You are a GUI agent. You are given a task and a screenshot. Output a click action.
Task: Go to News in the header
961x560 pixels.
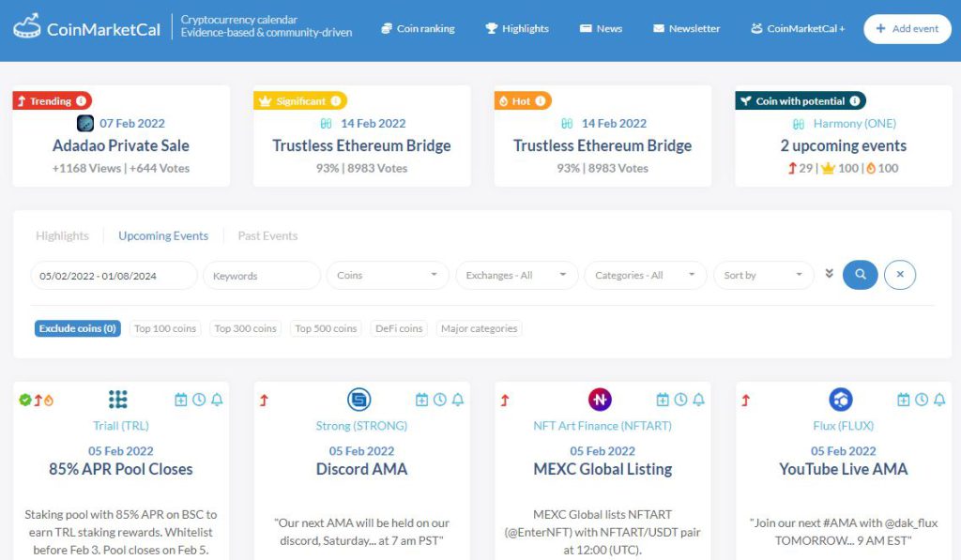(601, 28)
